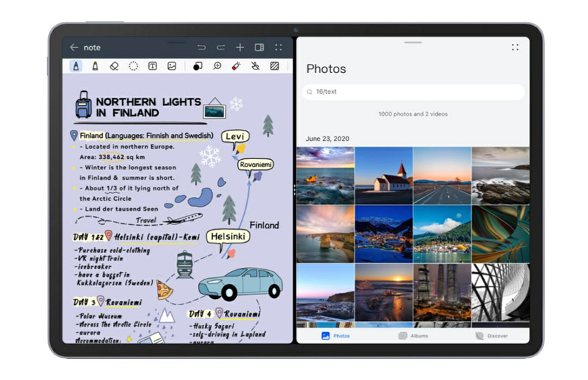Open the abstract teal swirl photo
588x380 pixels.
(x=500, y=234)
